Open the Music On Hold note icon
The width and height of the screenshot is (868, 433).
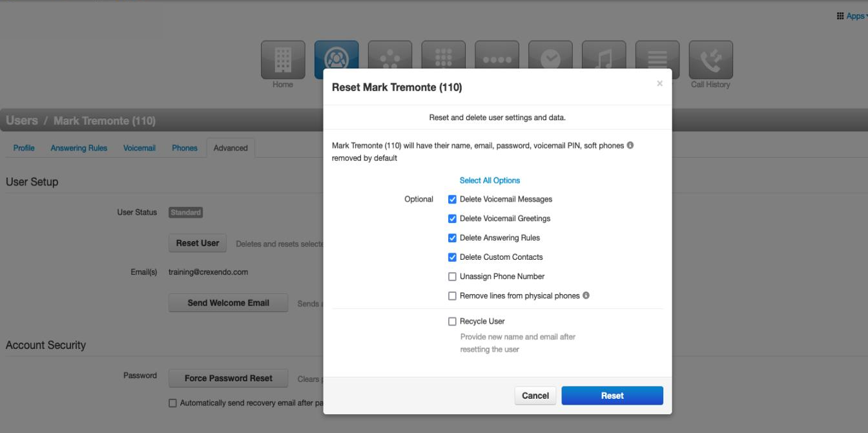604,55
